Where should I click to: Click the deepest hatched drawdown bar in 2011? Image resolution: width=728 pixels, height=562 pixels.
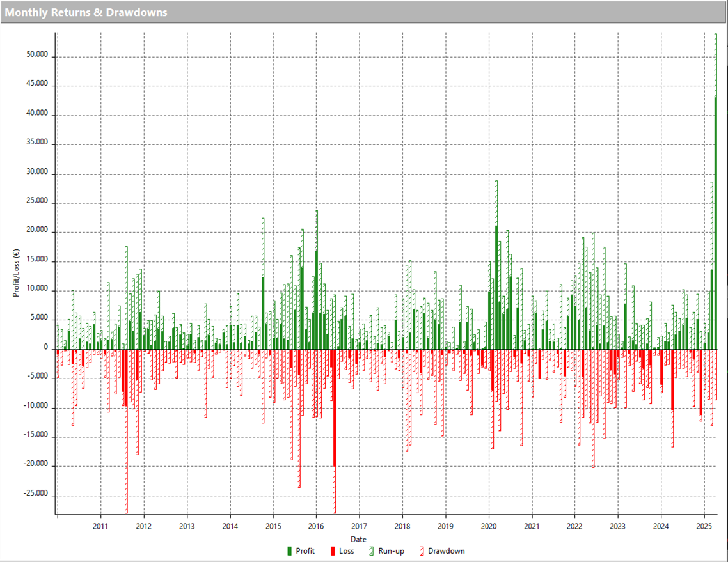coord(126,448)
